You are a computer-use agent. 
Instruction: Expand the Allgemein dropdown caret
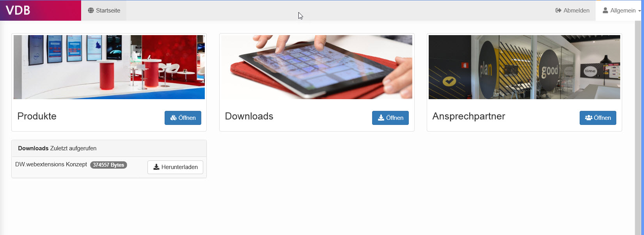click(639, 11)
